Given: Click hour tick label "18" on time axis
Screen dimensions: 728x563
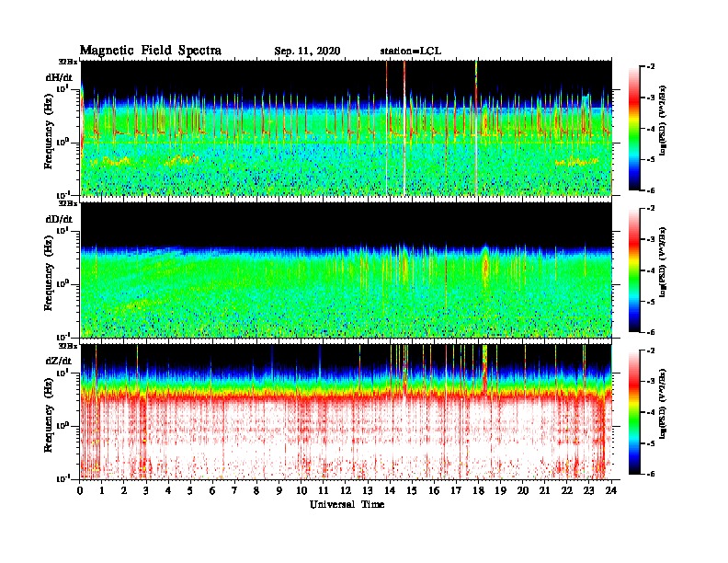Looking at the screenshot, I should pos(478,490).
